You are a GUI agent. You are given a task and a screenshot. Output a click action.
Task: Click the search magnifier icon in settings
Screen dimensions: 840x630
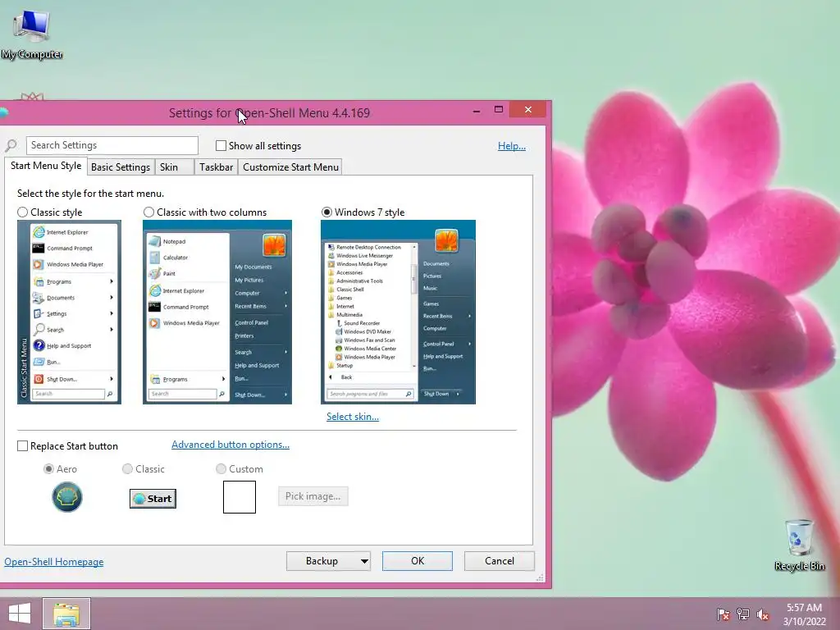click(11, 145)
